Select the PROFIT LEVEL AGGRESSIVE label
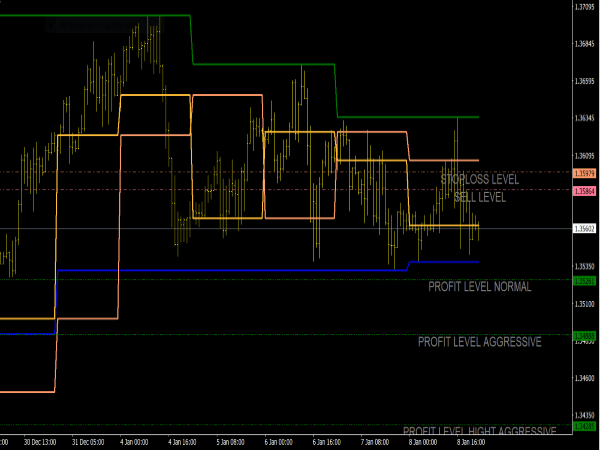 tap(480, 342)
